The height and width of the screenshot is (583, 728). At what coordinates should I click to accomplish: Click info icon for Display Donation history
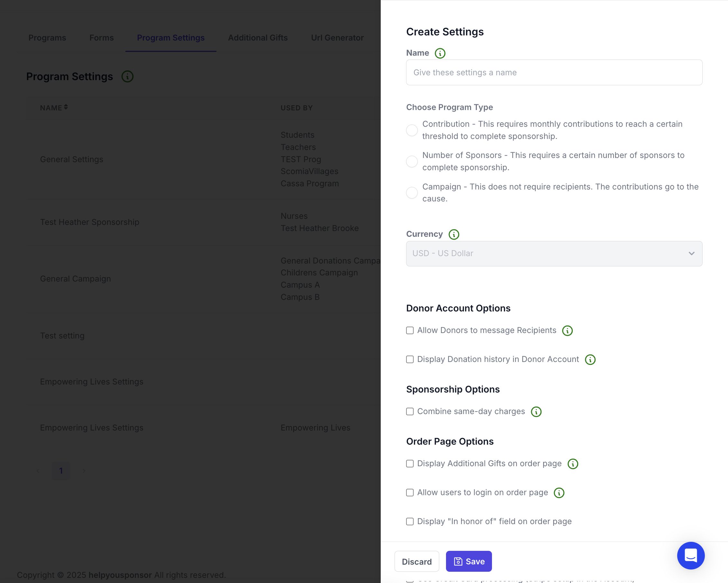coord(590,360)
